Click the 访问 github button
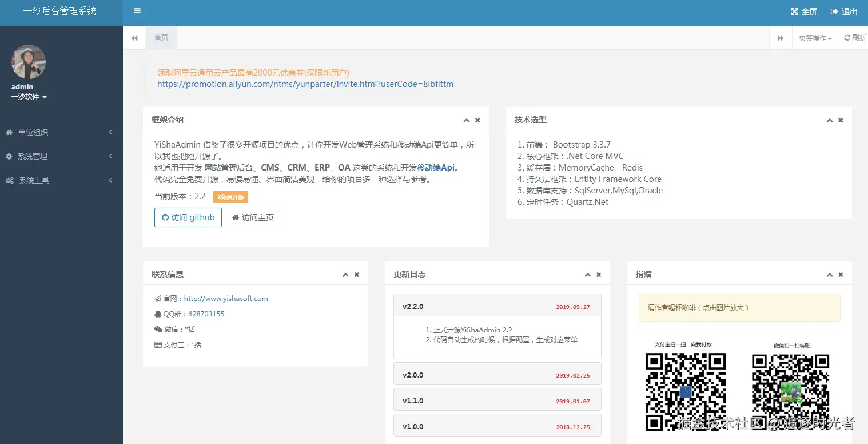Screen dimensions: 868x444 point(188,217)
